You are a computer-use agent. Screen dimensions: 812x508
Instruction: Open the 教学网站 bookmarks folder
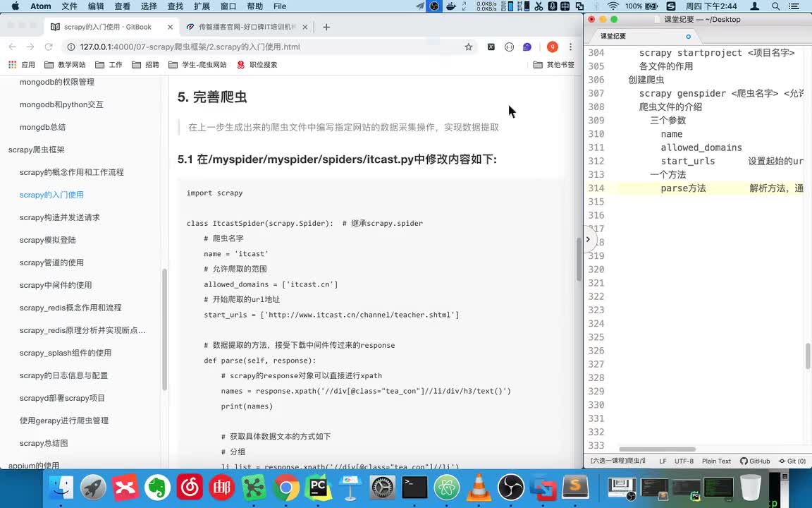pos(65,65)
